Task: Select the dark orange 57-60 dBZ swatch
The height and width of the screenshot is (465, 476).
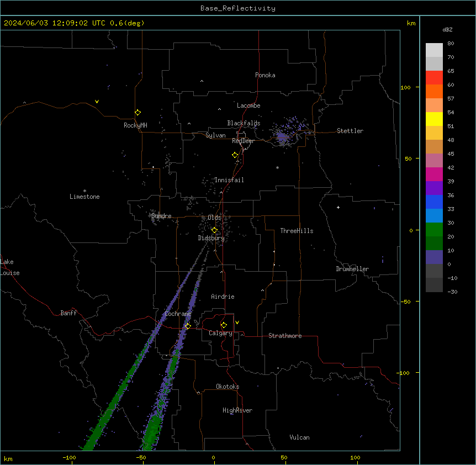Action: click(x=434, y=91)
